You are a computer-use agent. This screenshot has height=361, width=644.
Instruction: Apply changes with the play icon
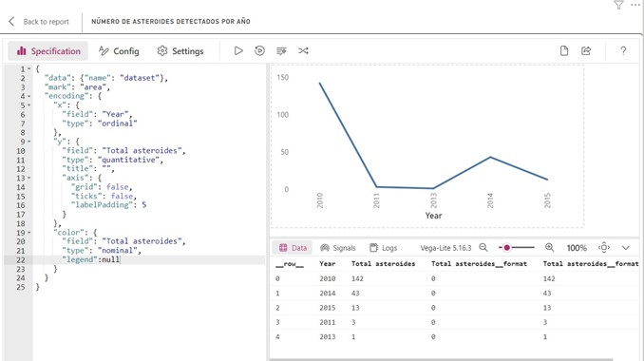[238, 51]
